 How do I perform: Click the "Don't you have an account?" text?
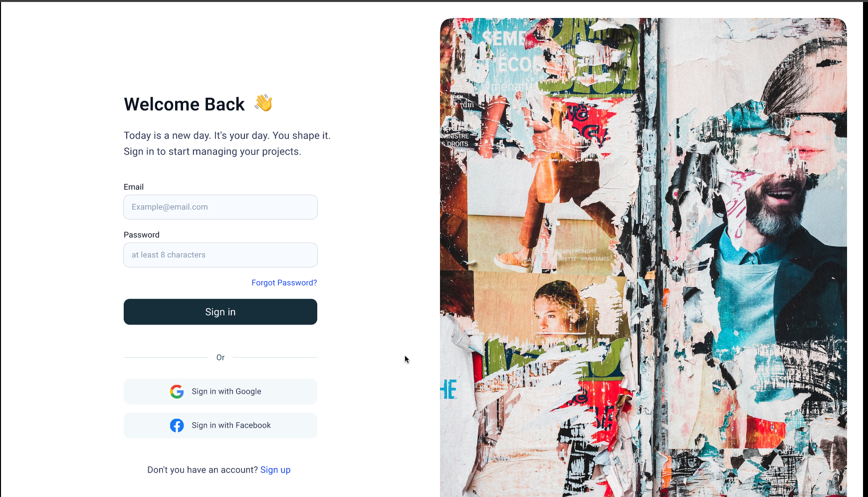(203, 470)
